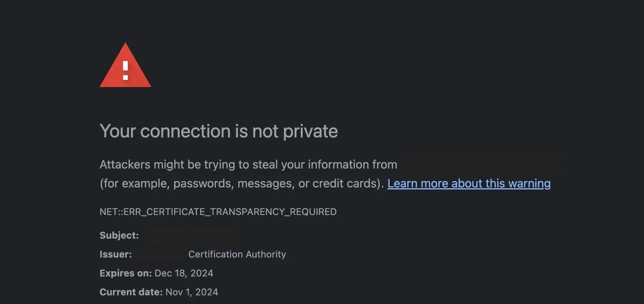Click the redacted issuer name before 'Certification'

click(160, 254)
